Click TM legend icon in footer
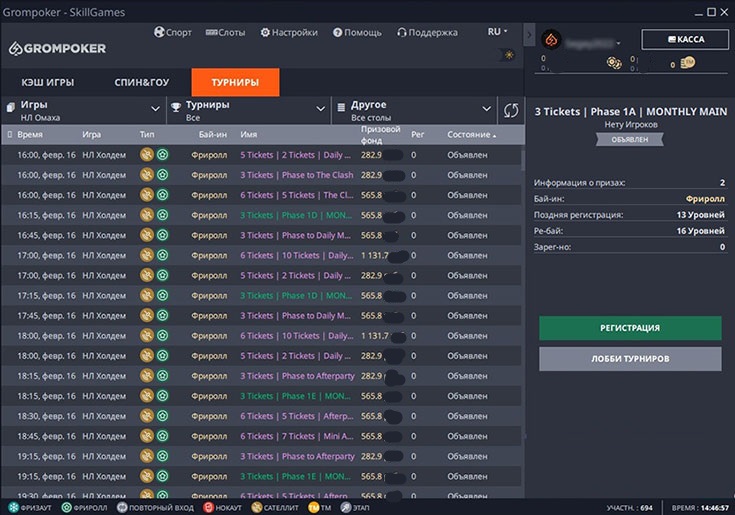Screen dimensions: 735x515 (x=314, y=508)
